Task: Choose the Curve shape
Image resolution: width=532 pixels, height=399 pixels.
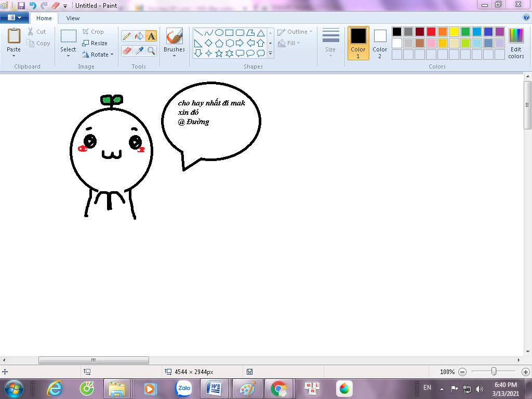Action: [209, 33]
